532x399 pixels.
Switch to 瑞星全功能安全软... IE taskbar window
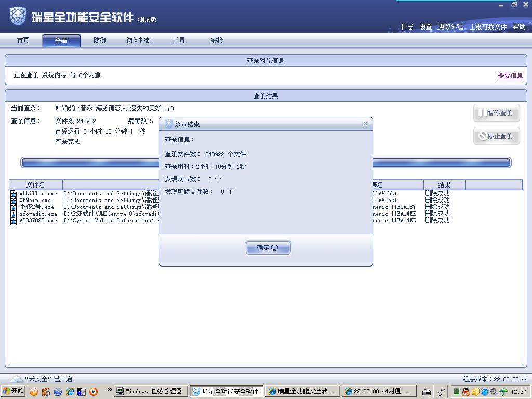[x=303, y=392]
